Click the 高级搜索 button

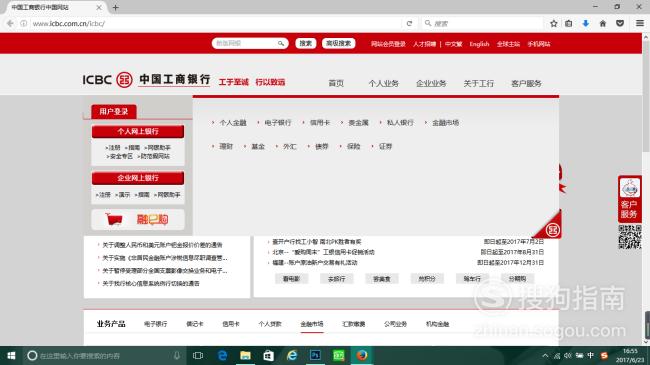tap(338, 43)
